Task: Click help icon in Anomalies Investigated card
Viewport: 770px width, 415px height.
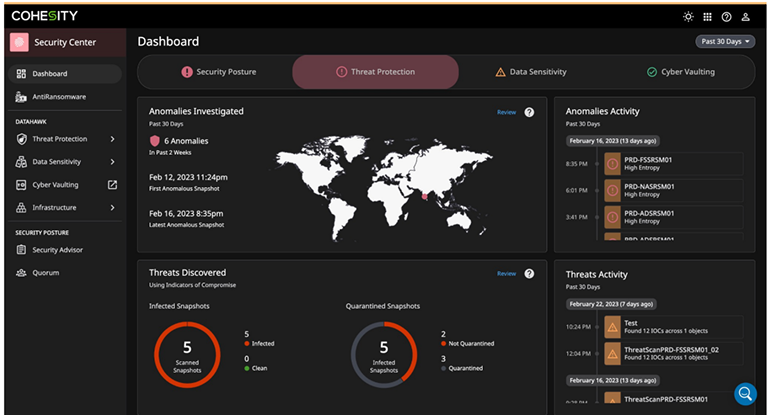Action: pyautogui.click(x=529, y=112)
